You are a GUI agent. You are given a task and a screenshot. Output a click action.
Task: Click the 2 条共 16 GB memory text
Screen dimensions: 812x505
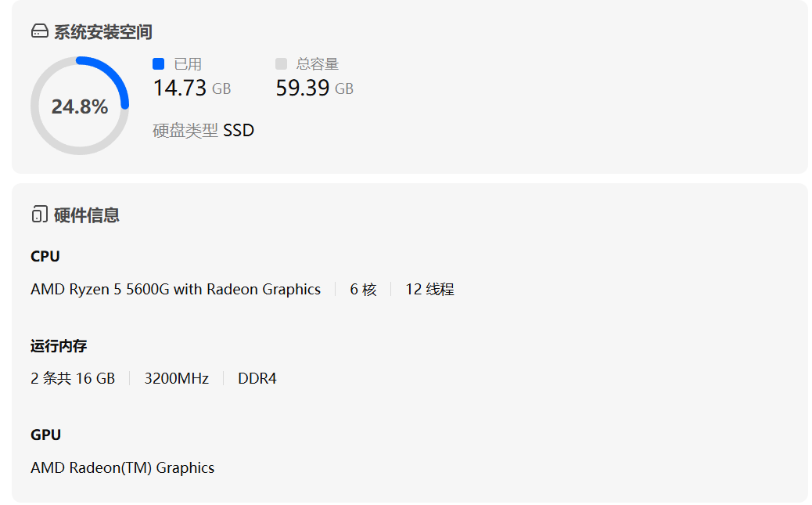(73, 378)
